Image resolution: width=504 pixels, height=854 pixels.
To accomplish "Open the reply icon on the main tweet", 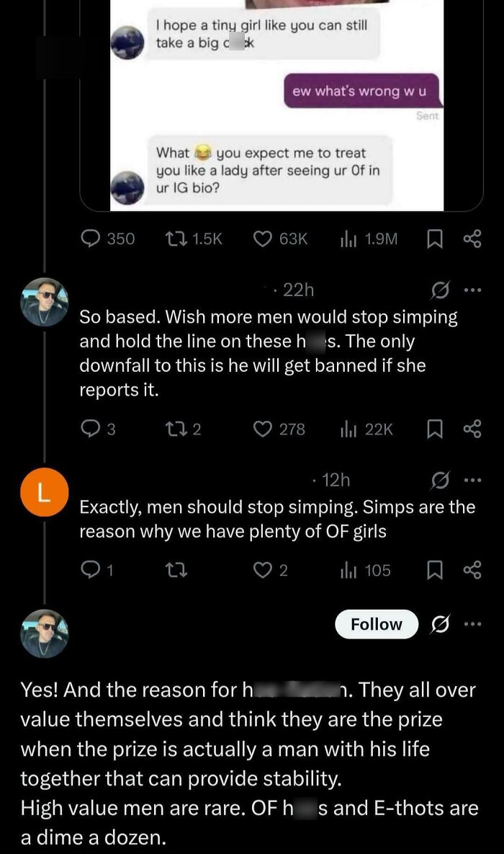I will coord(89,239).
